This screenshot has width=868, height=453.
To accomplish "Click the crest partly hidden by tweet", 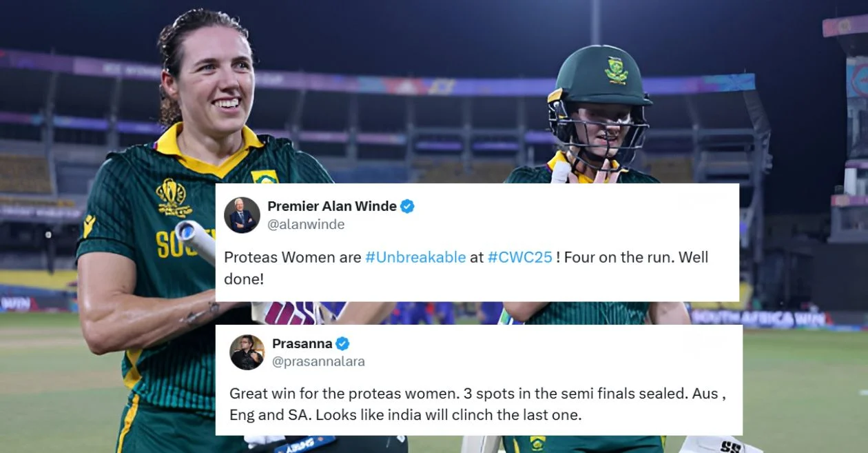I will [265, 177].
